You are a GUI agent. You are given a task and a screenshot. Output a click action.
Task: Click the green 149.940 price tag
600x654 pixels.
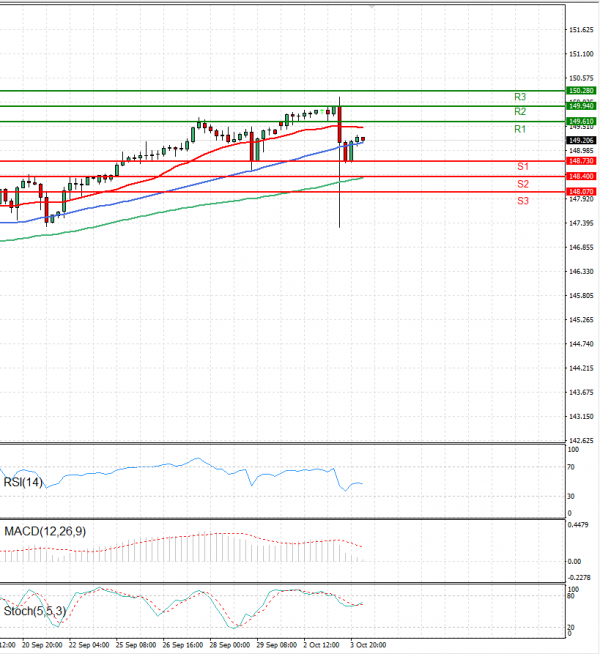[582, 106]
